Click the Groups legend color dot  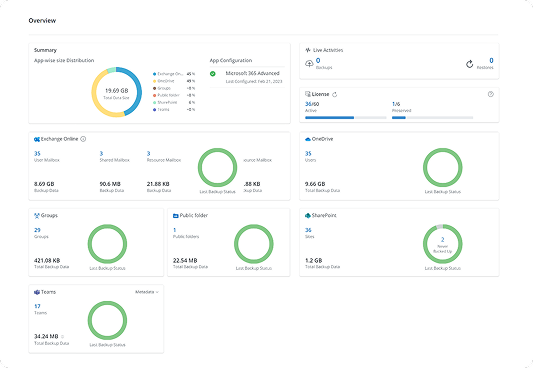(x=154, y=88)
